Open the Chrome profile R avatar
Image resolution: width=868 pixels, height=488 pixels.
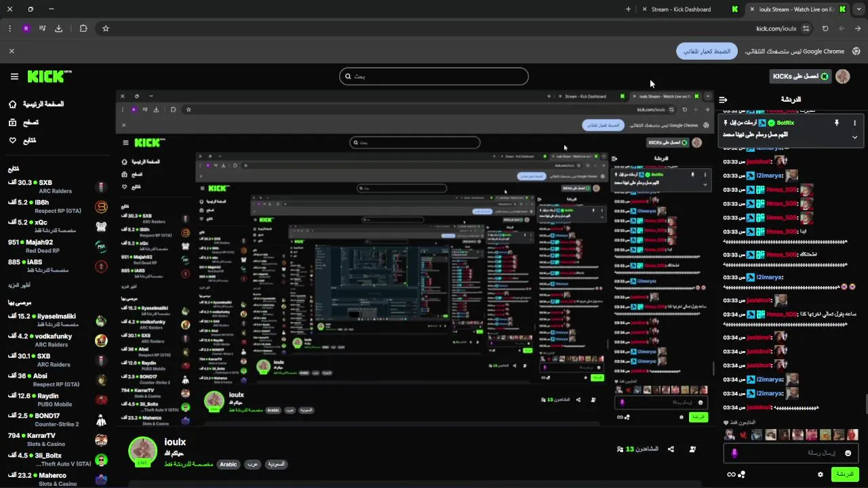click(26, 28)
